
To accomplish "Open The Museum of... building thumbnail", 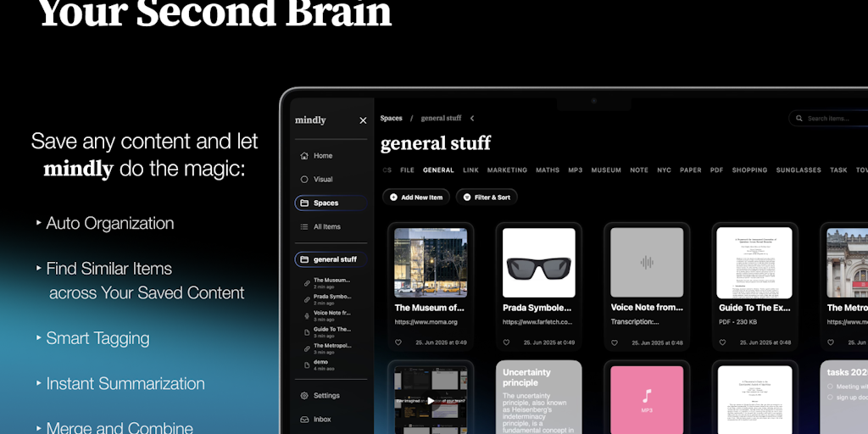I will 431,263.
